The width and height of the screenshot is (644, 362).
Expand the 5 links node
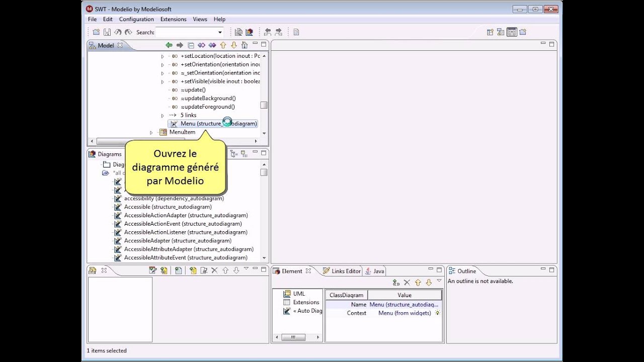pyautogui.click(x=163, y=116)
